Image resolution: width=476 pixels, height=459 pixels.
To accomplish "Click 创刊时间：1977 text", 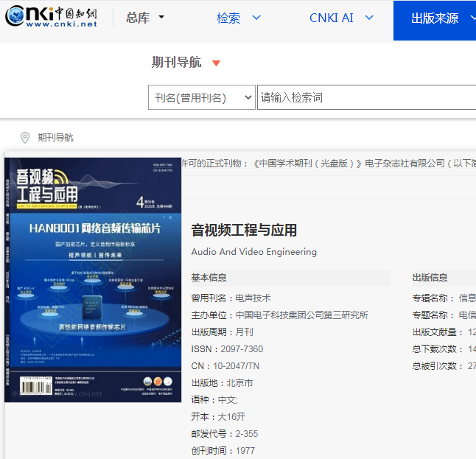I will click(223, 450).
